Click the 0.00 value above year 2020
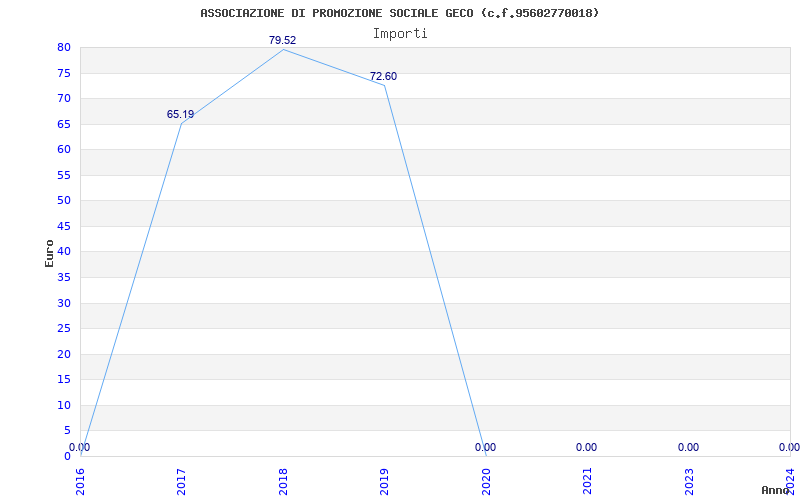Screen dimensions: 800x500 point(485,447)
